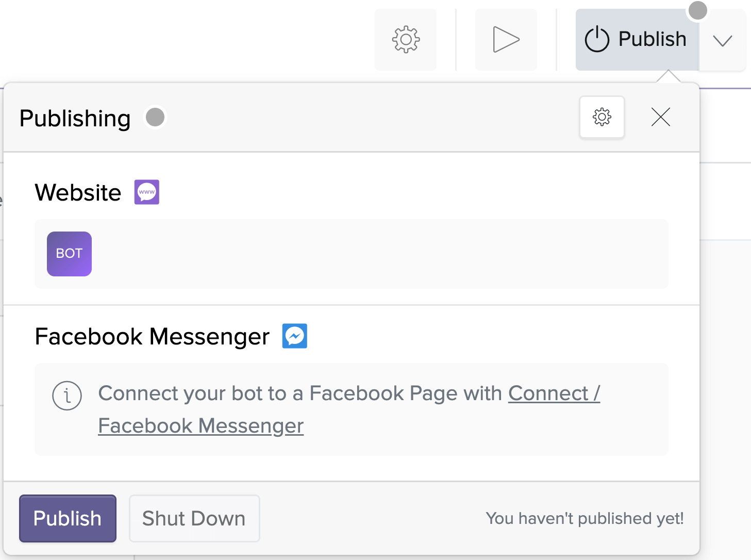Select the purple BOT tile
This screenshot has width=751, height=560.
(69, 254)
